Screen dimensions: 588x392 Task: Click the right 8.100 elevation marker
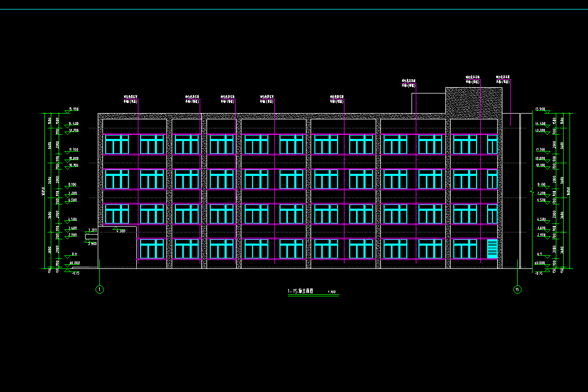[x=541, y=185]
